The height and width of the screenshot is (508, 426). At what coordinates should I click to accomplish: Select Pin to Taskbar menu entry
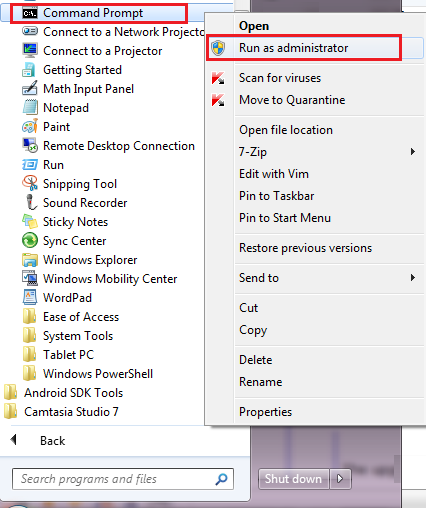point(276,196)
